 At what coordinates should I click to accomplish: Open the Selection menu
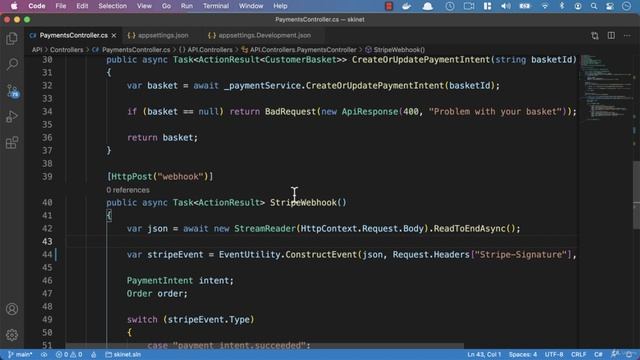112,6
